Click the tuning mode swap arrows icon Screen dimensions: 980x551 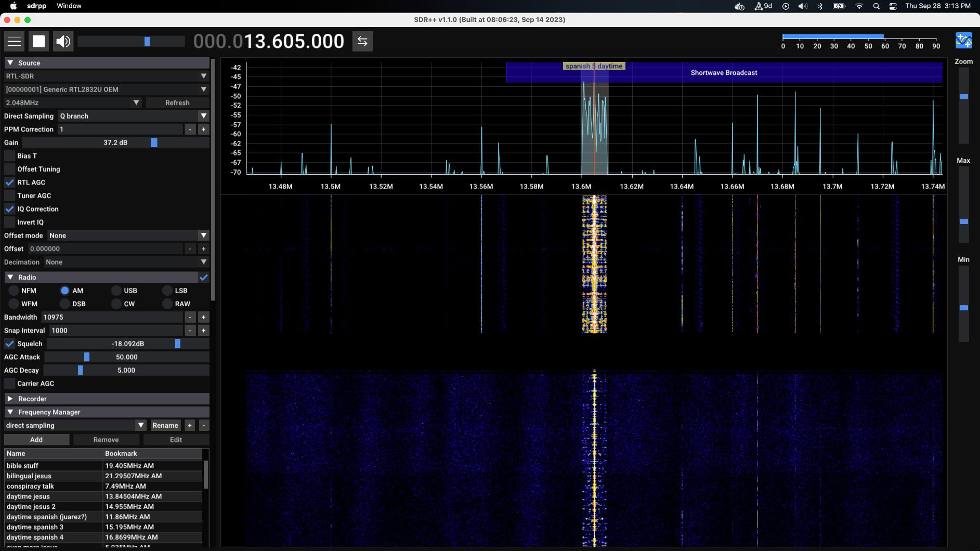[362, 42]
